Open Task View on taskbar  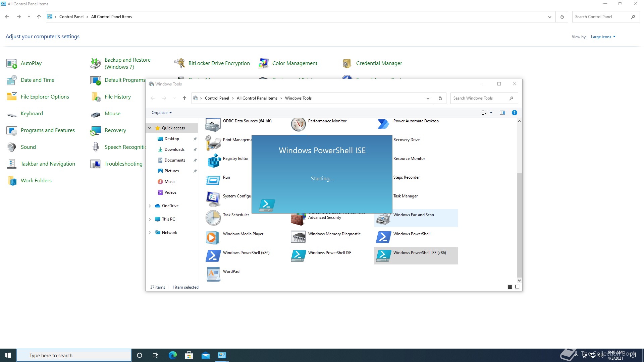coord(156,355)
